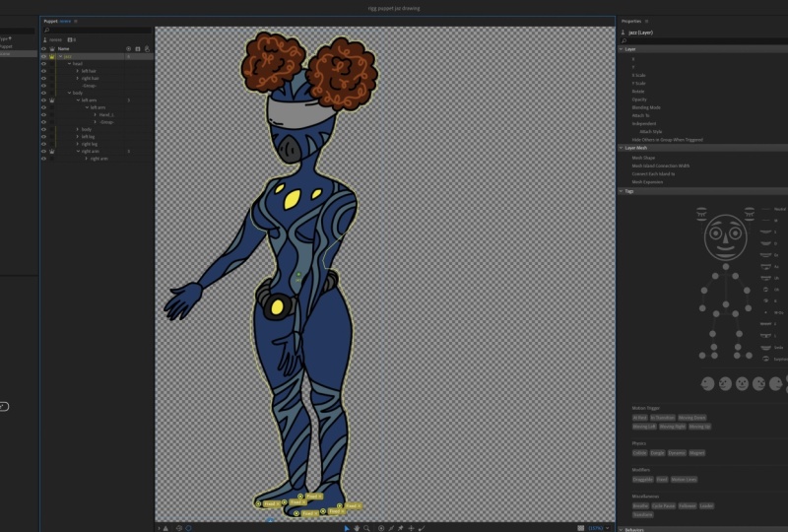Toggle visibility of the Hand_L layer

[43, 114]
